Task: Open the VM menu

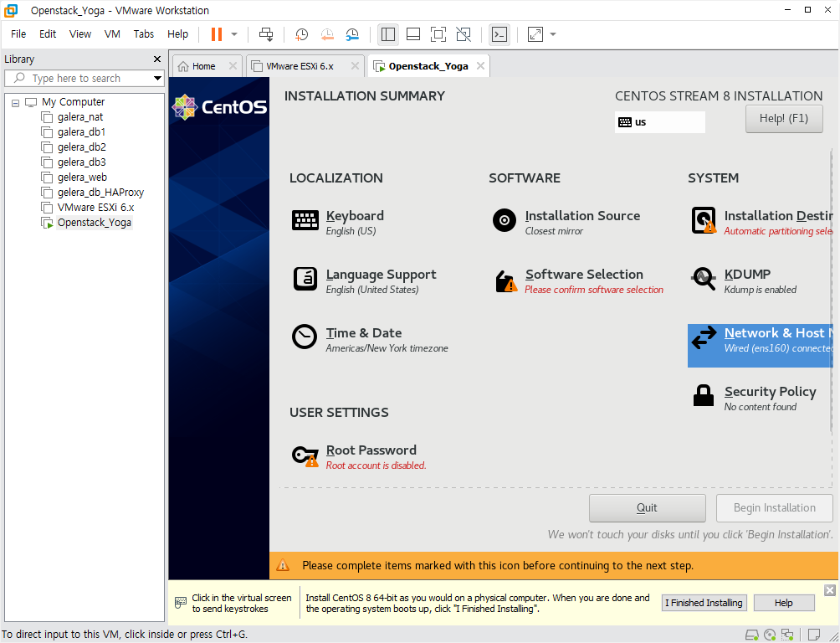Action: point(112,33)
